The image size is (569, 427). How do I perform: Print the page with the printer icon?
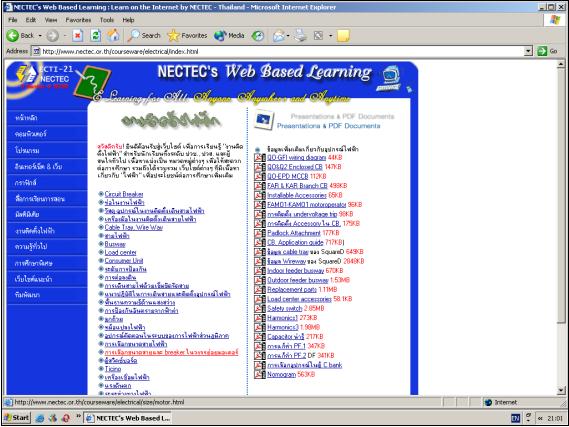[x=300, y=36]
